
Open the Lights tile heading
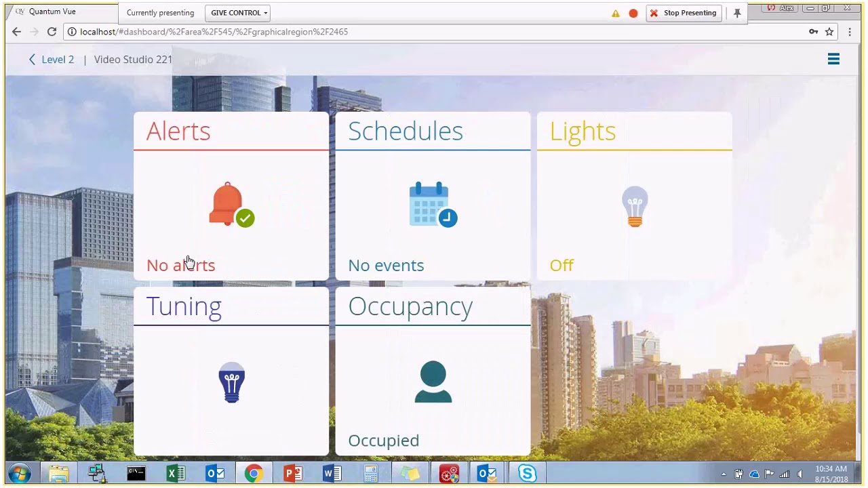click(x=583, y=131)
